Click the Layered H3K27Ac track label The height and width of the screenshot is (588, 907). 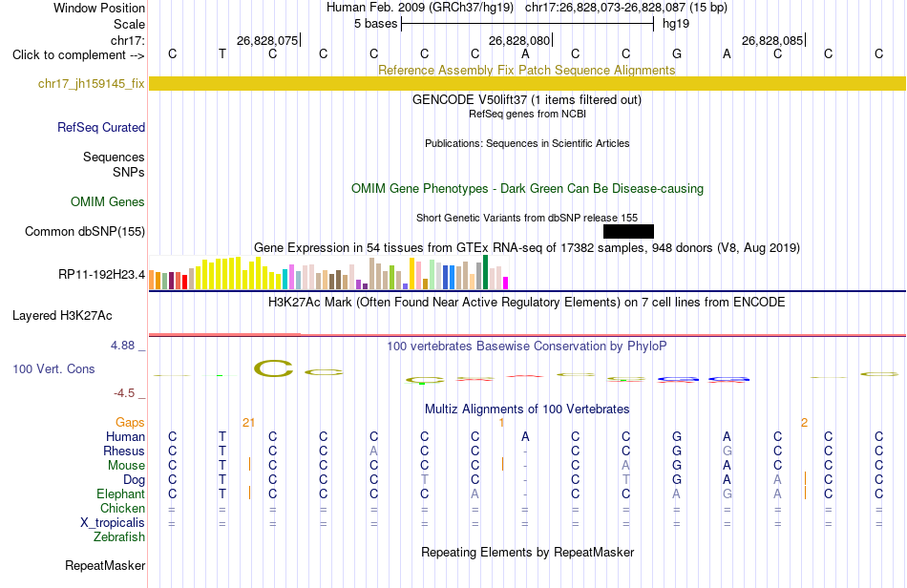click(62, 316)
